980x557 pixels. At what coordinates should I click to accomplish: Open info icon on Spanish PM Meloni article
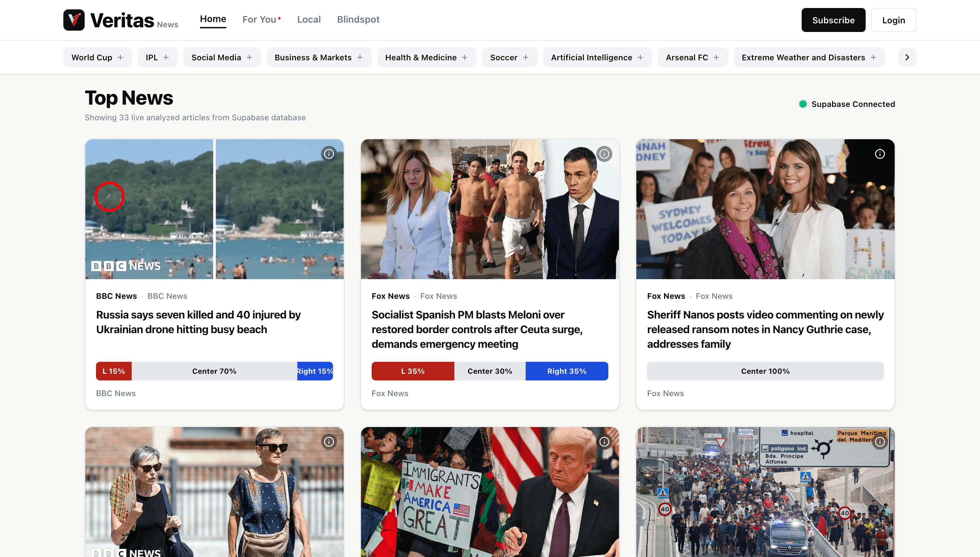pos(604,154)
